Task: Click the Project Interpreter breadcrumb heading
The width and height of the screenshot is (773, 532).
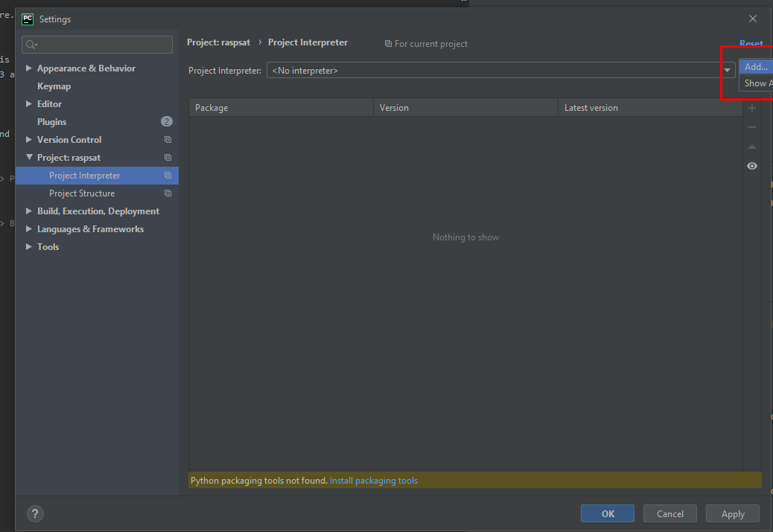Action: [x=308, y=42]
